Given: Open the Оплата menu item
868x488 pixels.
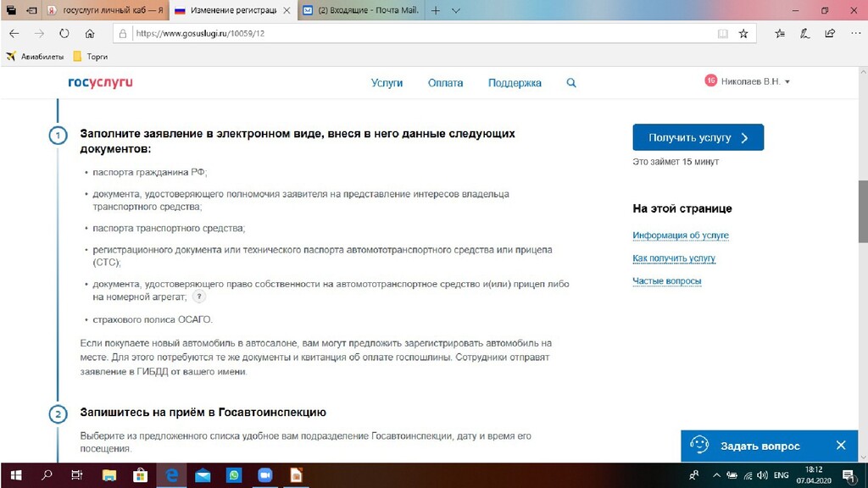Looking at the screenshot, I should click(x=445, y=83).
